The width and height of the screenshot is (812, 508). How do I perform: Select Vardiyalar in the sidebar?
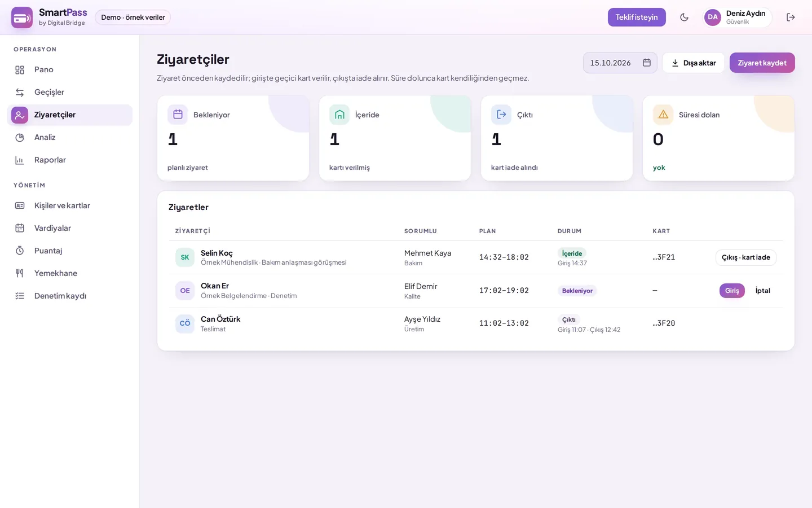[x=69, y=229]
